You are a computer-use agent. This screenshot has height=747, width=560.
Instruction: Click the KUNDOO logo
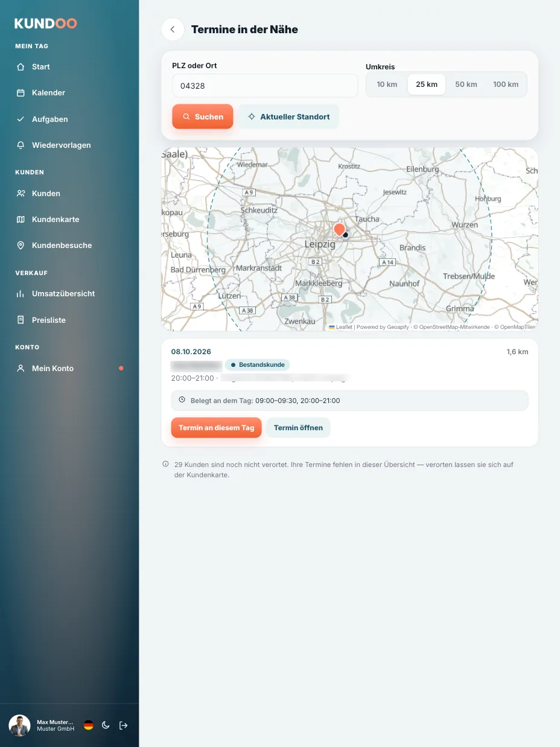[46, 24]
